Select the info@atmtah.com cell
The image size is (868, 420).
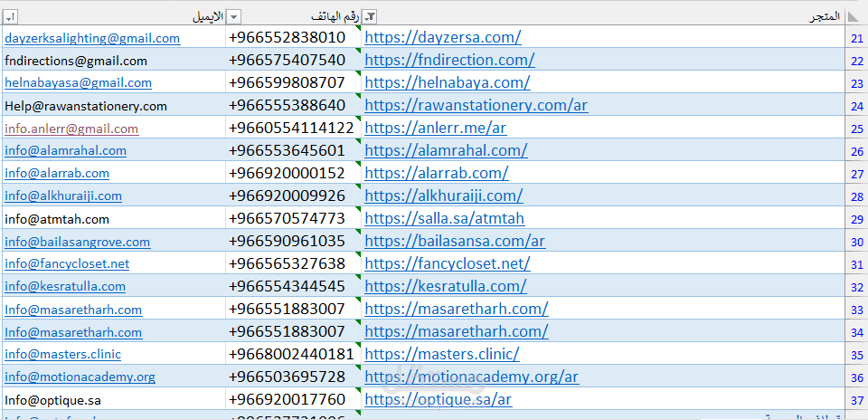tap(114, 218)
